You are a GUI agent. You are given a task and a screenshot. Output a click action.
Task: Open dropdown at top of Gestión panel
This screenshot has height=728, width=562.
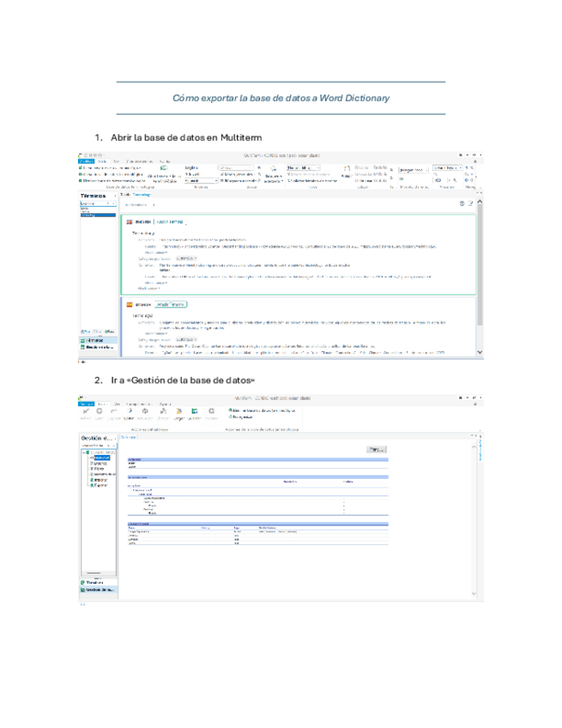[99, 446]
